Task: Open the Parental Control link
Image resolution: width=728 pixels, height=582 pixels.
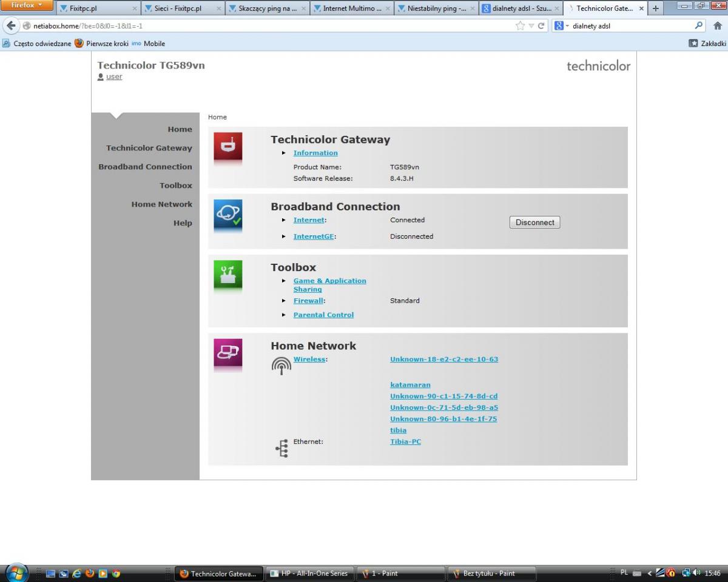Action: (x=323, y=315)
